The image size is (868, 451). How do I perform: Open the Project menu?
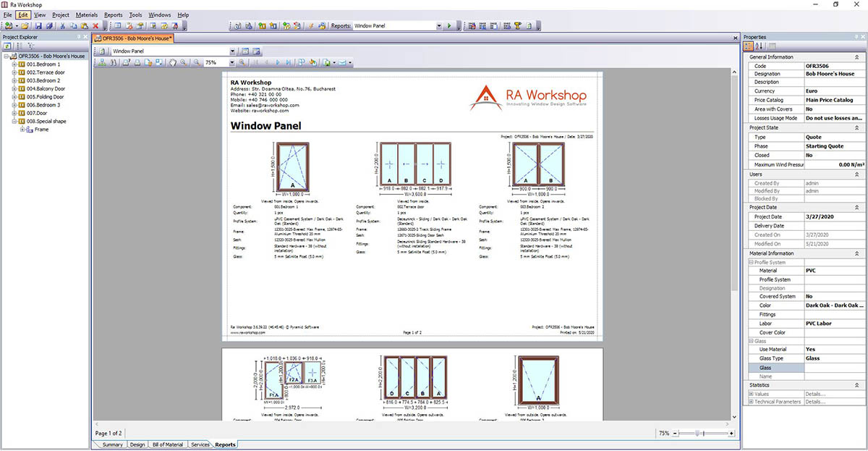(x=61, y=14)
